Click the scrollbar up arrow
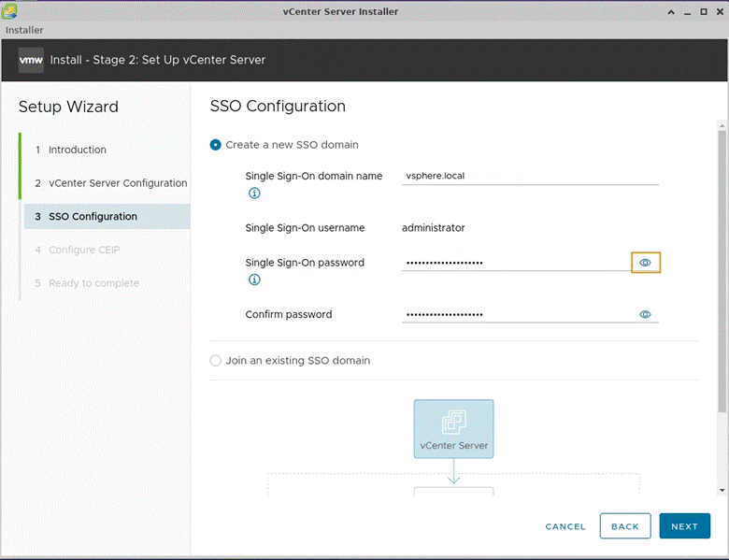Screen dimensions: 729x560 tap(722, 125)
